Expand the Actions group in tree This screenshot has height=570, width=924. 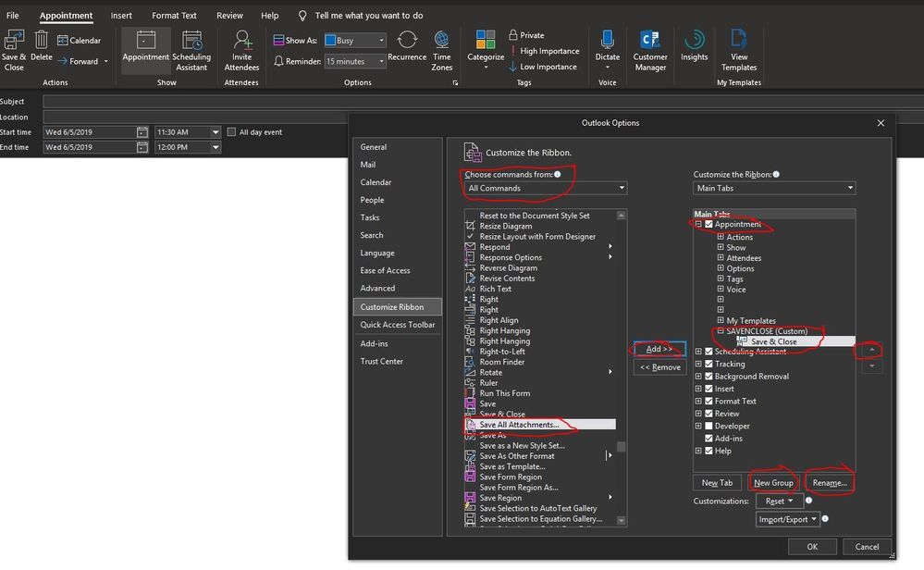pyautogui.click(x=720, y=238)
